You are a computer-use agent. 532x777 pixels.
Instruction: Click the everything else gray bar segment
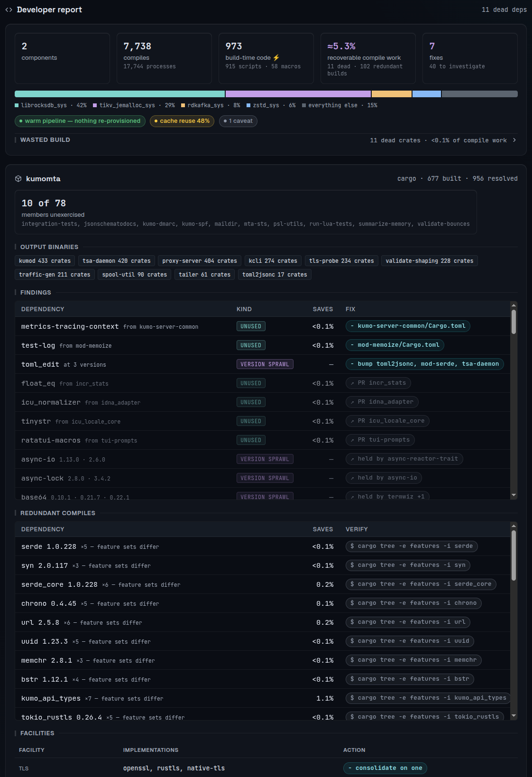pos(480,94)
